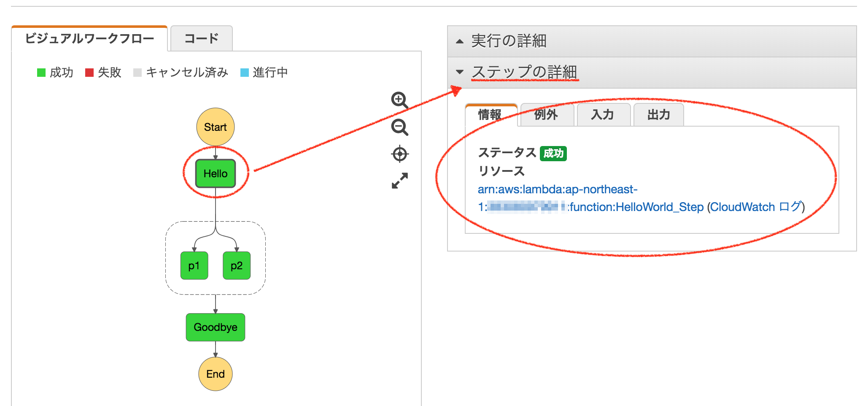The height and width of the screenshot is (406, 868).
Task: Select the p1 parallel branch node
Action: [194, 266]
